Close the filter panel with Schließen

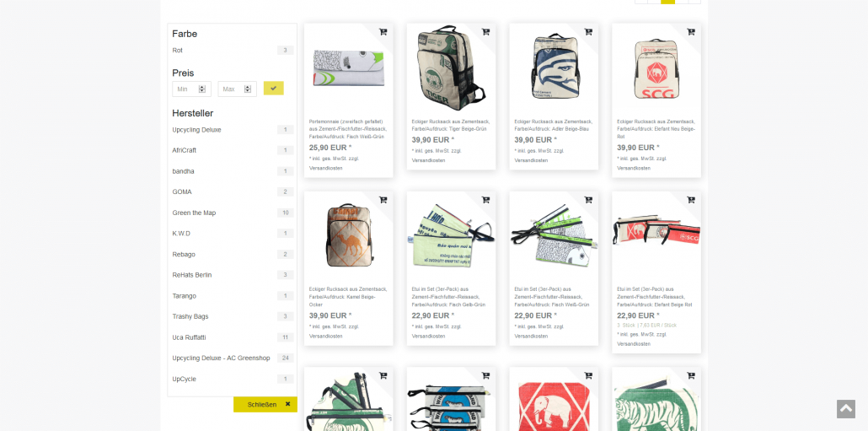265,404
